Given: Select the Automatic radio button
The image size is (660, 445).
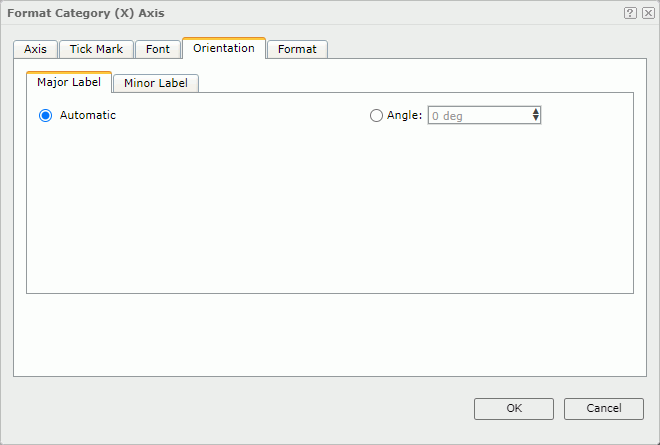Looking at the screenshot, I should click(x=46, y=115).
